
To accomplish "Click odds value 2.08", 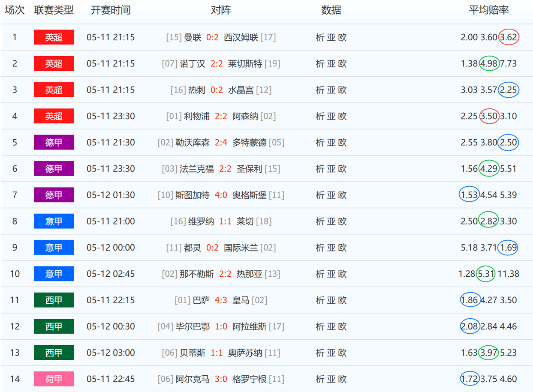I will pos(470,326).
